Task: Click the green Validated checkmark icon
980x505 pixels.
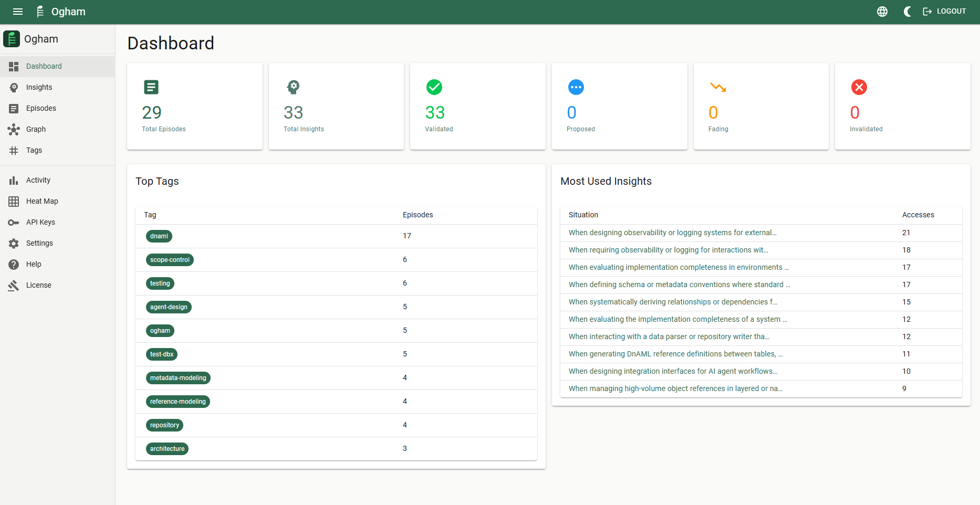Action: pos(434,87)
